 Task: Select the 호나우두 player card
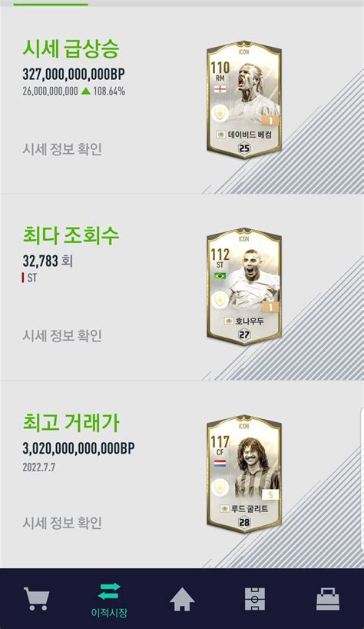point(244,286)
